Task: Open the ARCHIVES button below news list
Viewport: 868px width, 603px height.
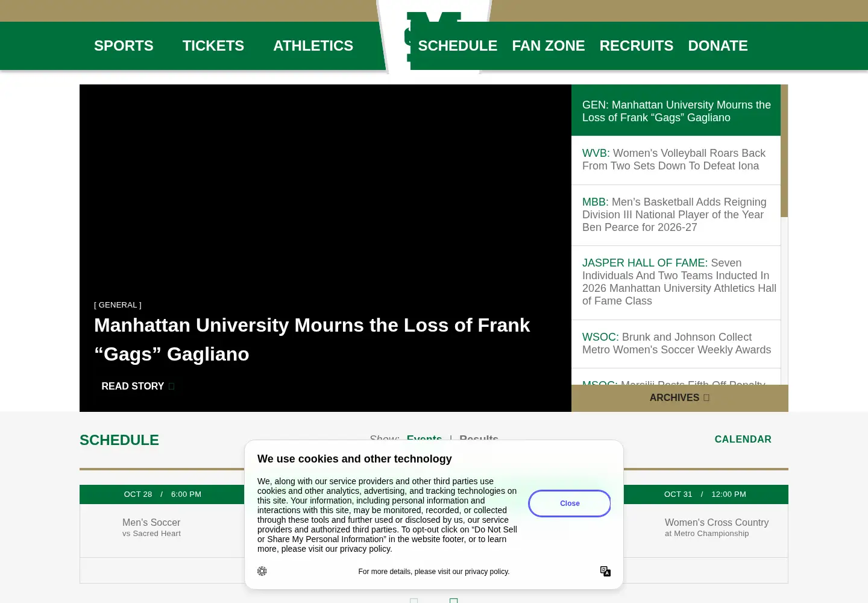Action: tap(680, 398)
